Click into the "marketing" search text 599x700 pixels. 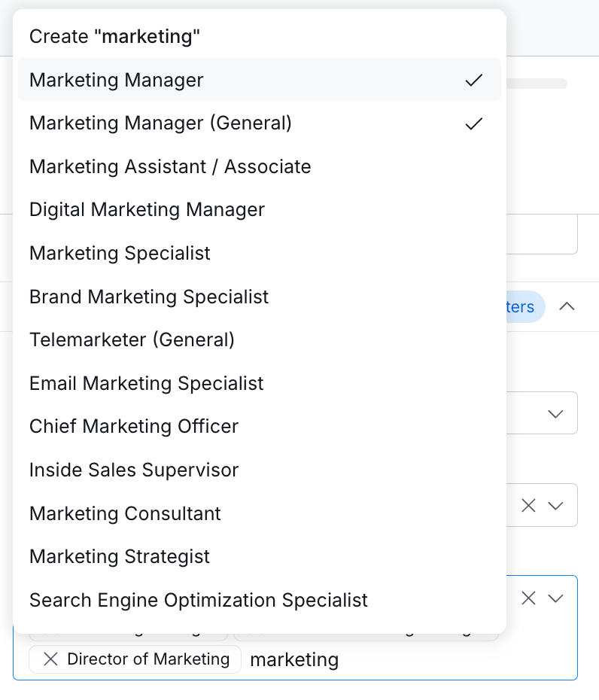coord(294,660)
